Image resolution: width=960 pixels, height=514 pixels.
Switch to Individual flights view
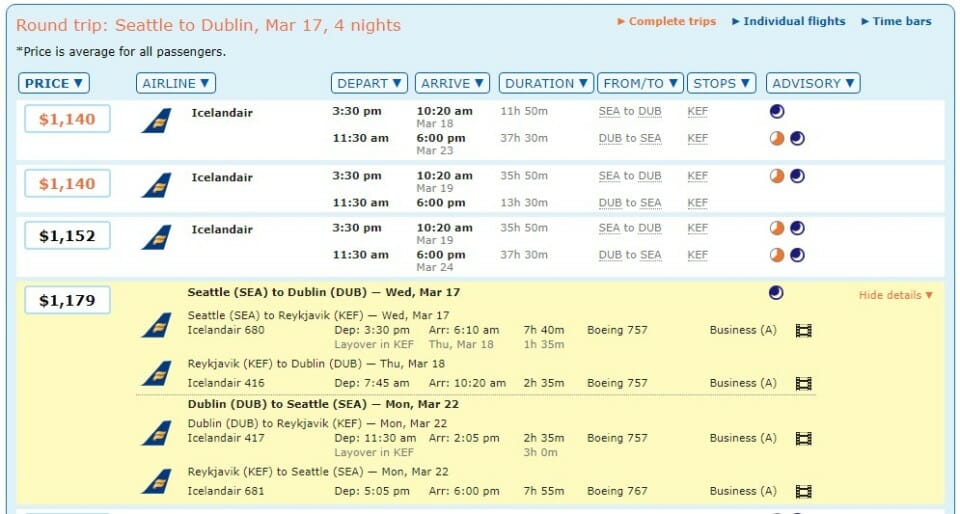click(789, 21)
